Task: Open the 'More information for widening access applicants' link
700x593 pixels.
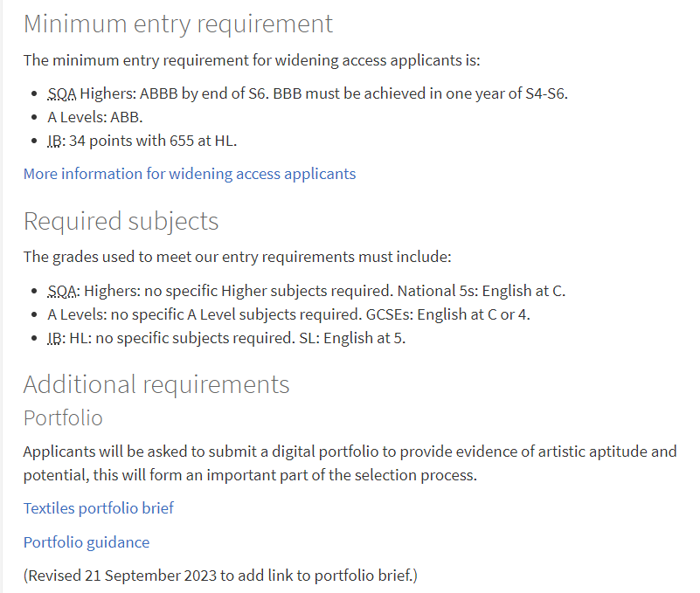Action: pos(190,174)
